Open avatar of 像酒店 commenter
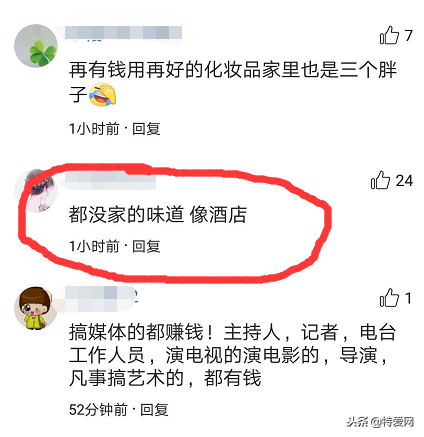Screen dimensions: 424x437 (x=36, y=191)
